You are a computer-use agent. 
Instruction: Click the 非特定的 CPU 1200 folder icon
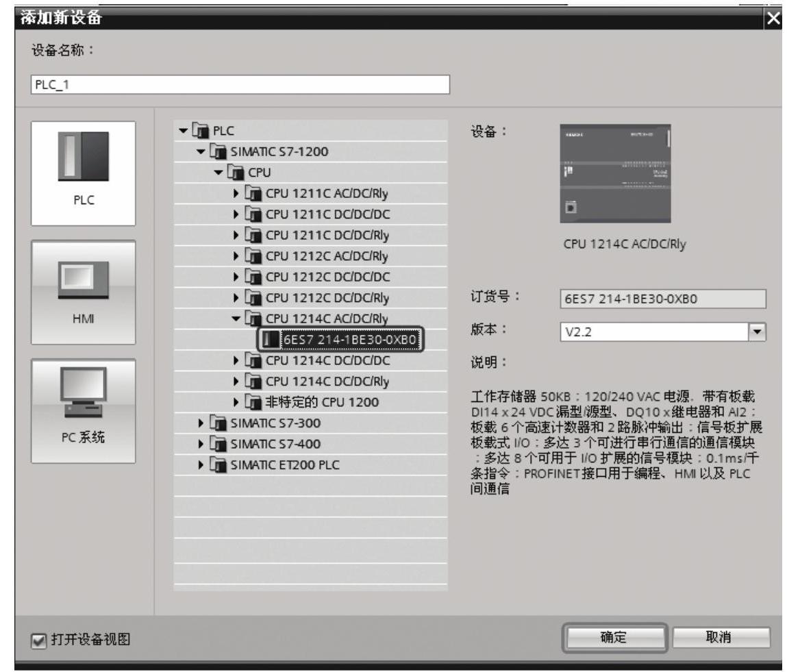253,403
